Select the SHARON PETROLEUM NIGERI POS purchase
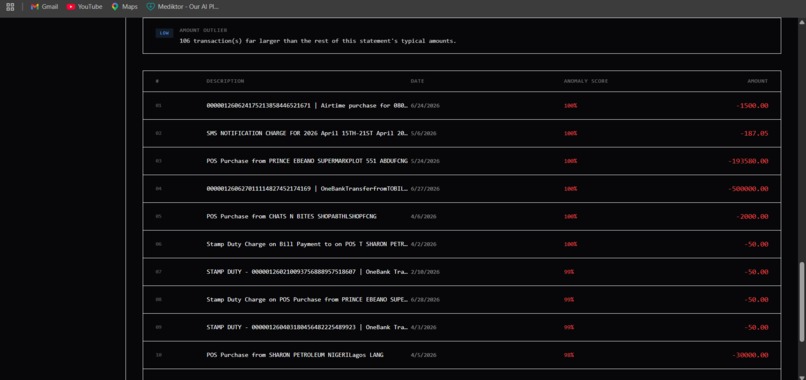Image resolution: width=806 pixels, height=380 pixels. pyautogui.click(x=295, y=355)
